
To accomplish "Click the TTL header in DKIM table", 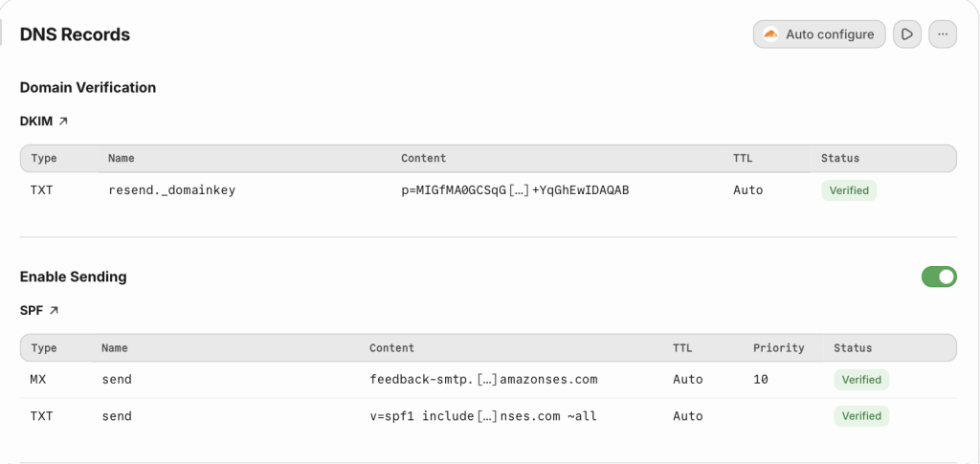I will [x=743, y=159].
